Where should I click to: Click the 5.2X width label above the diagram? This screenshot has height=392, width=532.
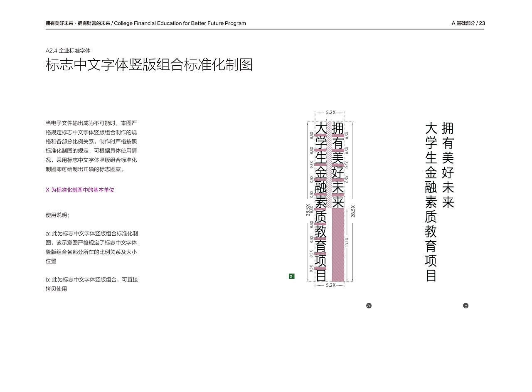click(330, 112)
